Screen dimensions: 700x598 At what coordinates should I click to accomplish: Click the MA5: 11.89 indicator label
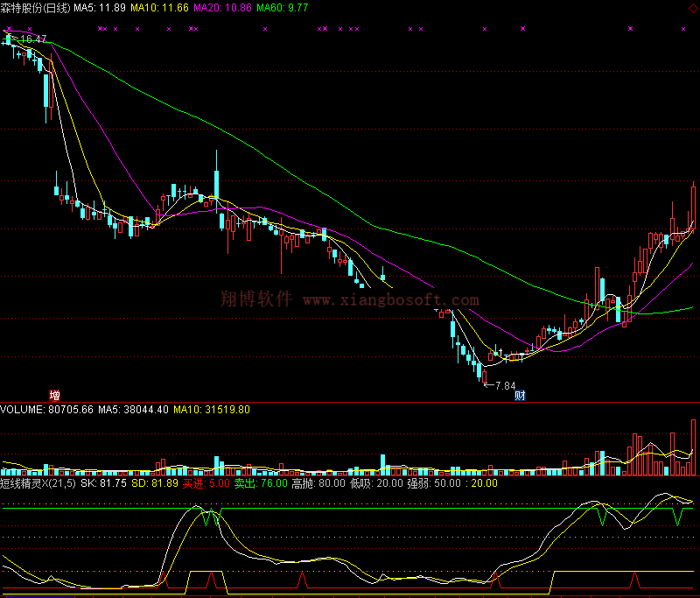100,8
